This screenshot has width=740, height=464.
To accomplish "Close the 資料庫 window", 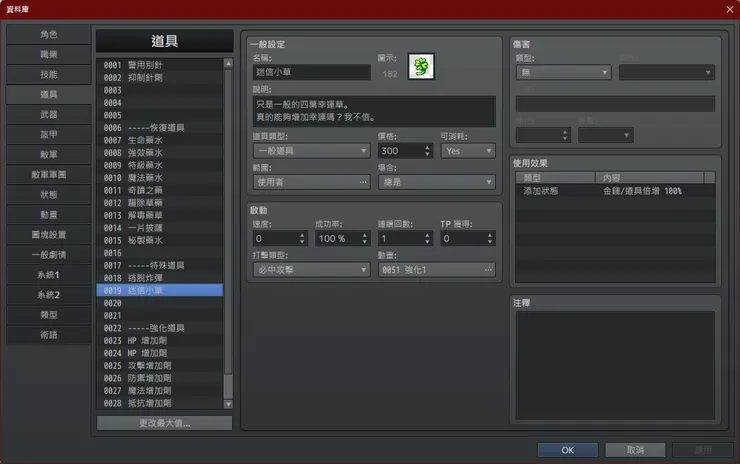I will pos(730,9).
